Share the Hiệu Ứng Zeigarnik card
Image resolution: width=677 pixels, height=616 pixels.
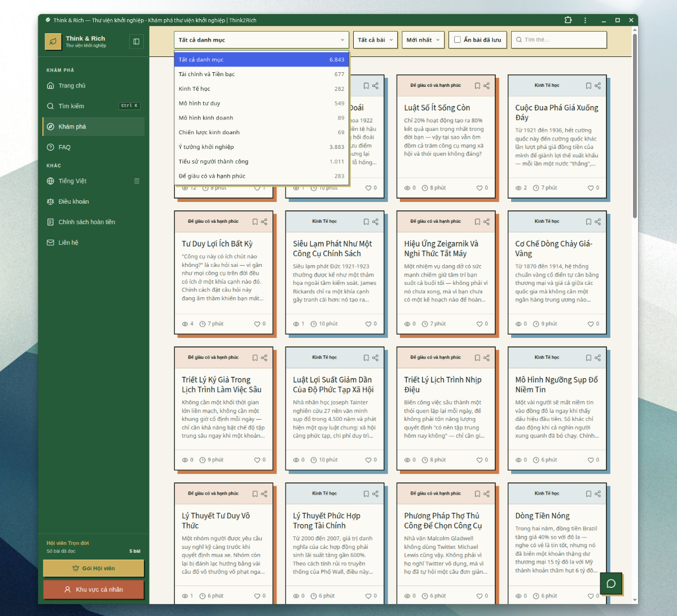(486, 222)
